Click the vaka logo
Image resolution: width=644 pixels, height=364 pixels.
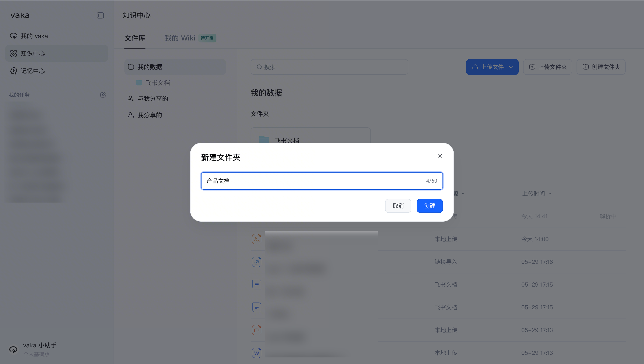pos(20,16)
